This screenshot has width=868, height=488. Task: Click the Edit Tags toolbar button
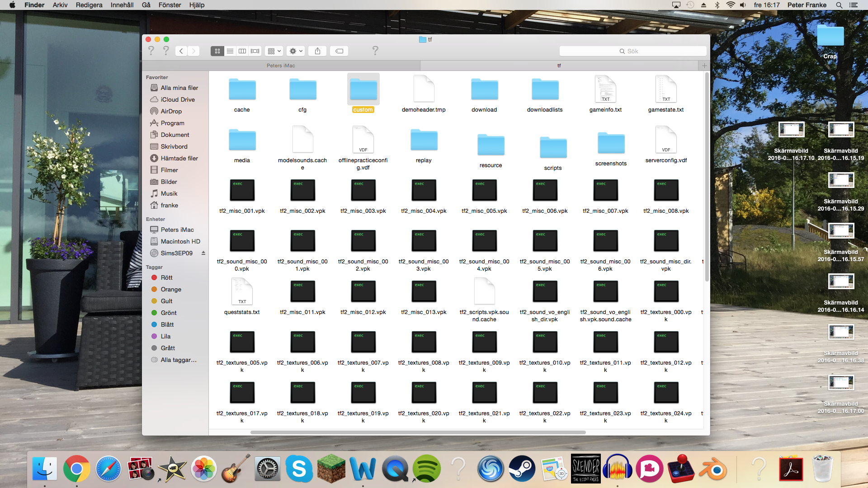pyautogui.click(x=339, y=51)
